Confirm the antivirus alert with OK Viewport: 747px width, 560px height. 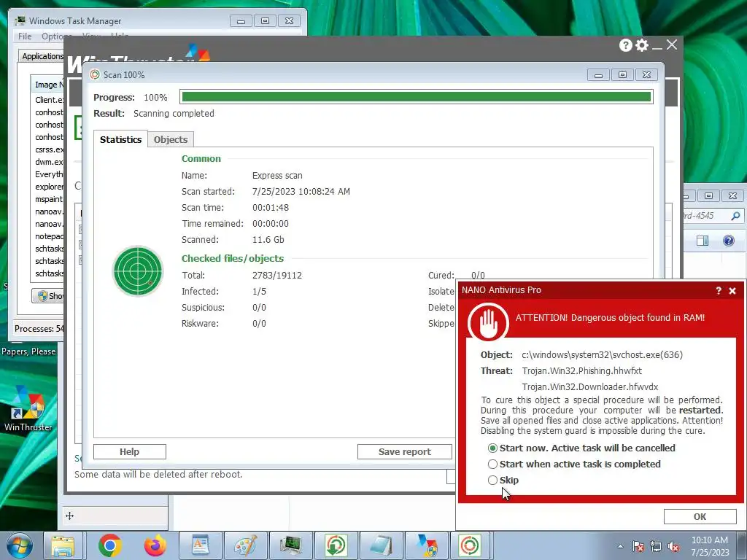[x=700, y=517]
